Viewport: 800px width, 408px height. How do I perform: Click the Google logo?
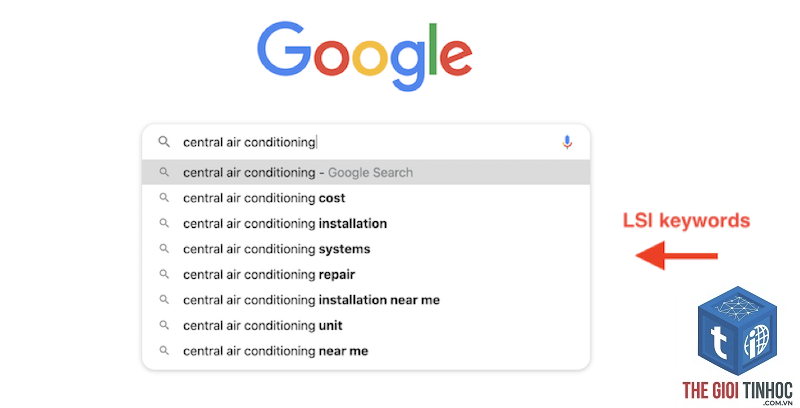(364, 56)
